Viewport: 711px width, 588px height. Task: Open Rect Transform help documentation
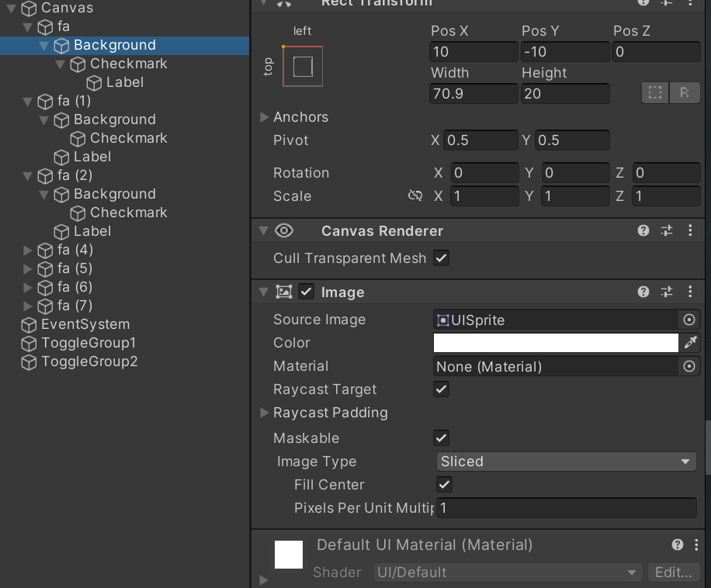point(643,3)
